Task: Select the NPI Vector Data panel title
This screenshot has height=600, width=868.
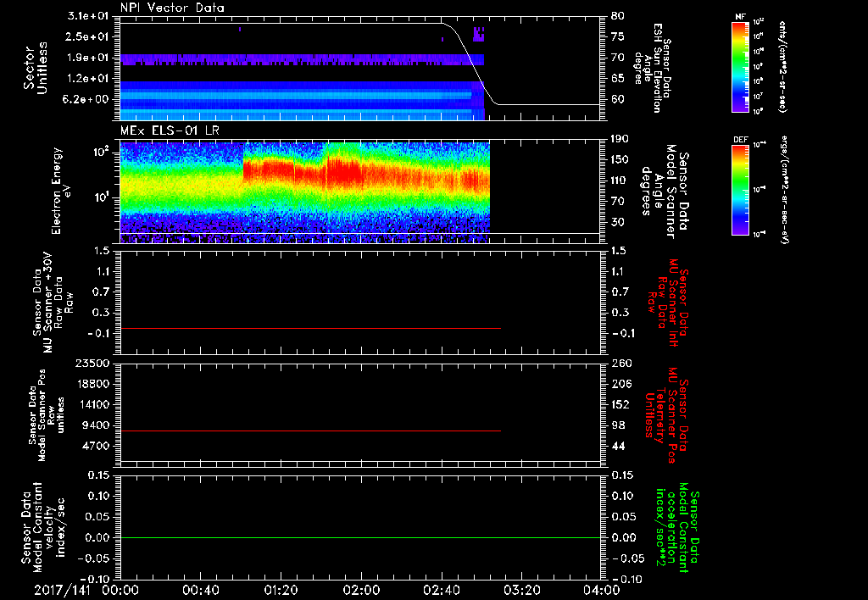Action: pyautogui.click(x=172, y=8)
